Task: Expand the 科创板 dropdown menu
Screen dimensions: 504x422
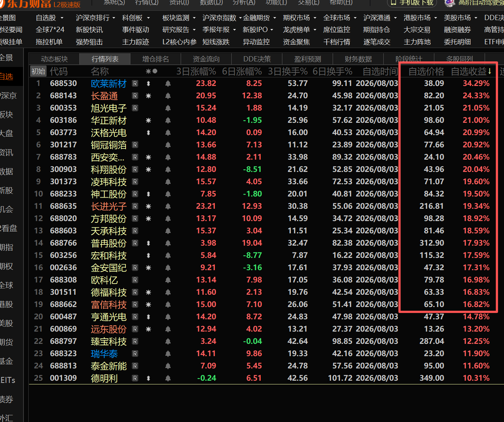Action: pos(148,18)
